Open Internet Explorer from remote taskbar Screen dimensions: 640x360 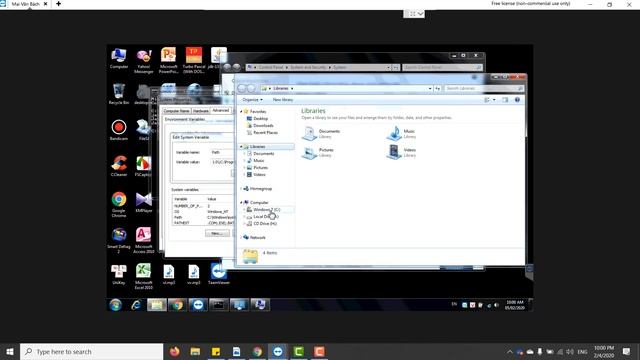(x=136, y=304)
